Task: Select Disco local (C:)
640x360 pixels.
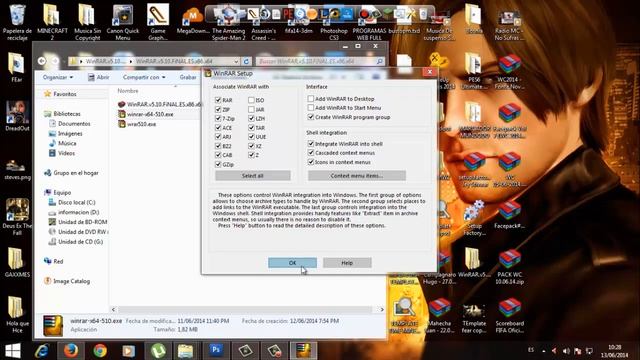Action: point(76,202)
